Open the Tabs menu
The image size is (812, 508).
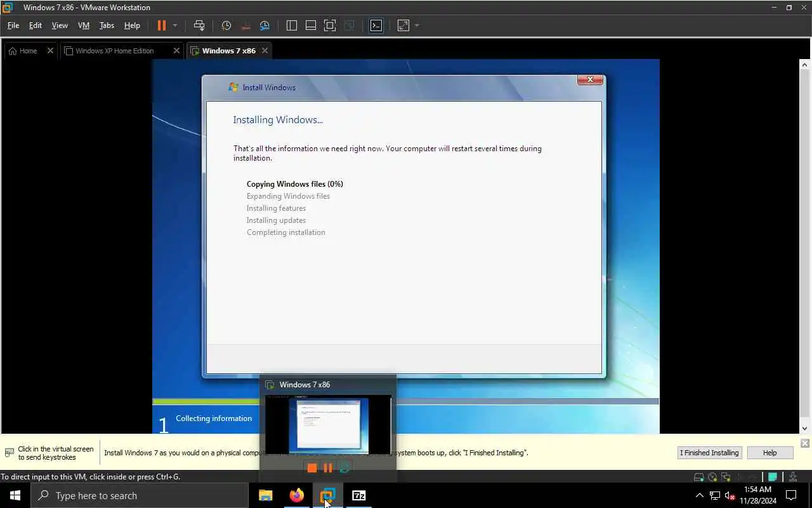(x=107, y=25)
